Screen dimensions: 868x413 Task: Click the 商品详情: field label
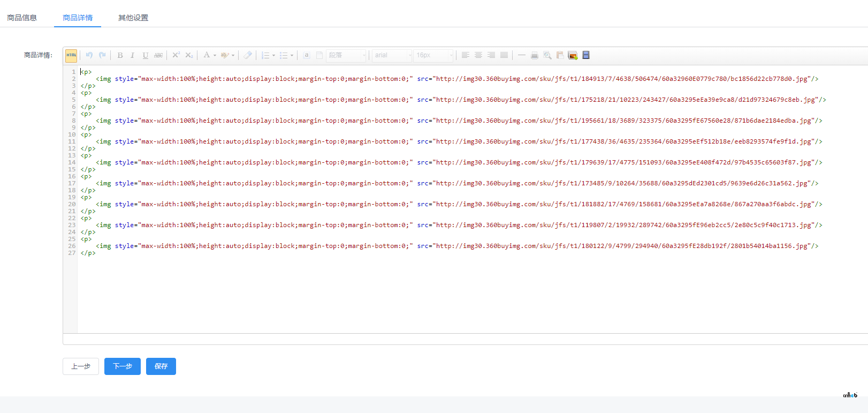(x=39, y=55)
